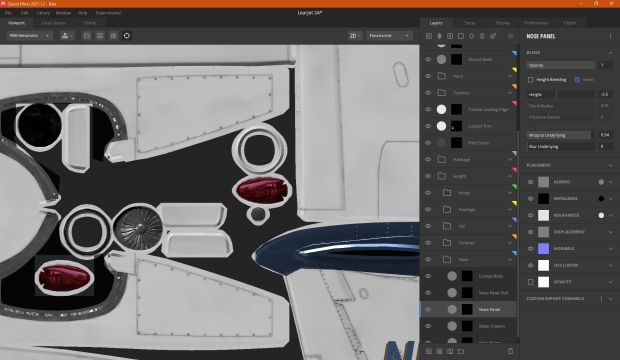
Task: Enable the Opacity channel checkbox
Action: coord(531,282)
